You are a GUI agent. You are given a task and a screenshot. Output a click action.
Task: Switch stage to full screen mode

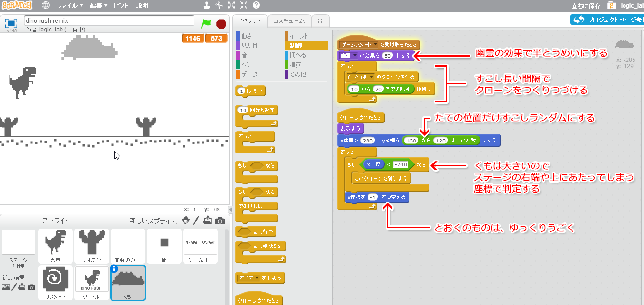click(x=11, y=23)
